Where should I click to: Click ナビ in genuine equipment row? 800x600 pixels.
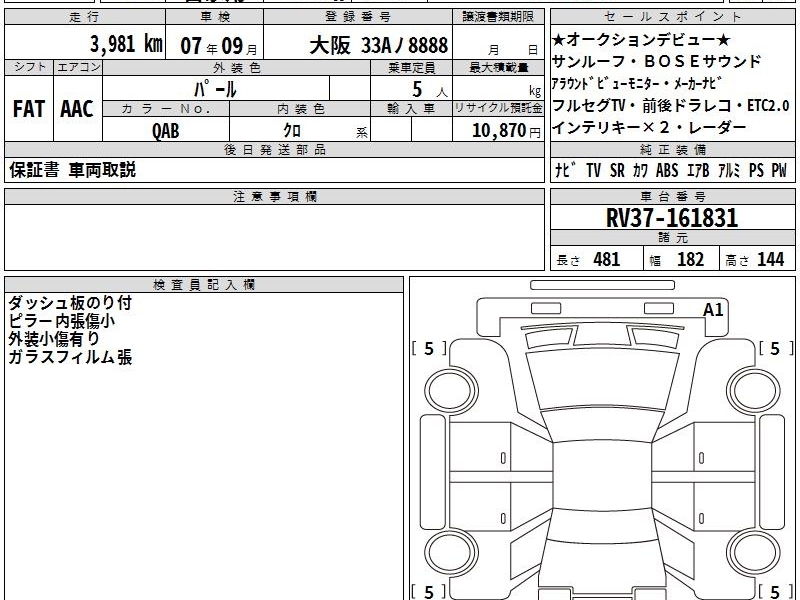pyautogui.click(x=565, y=170)
